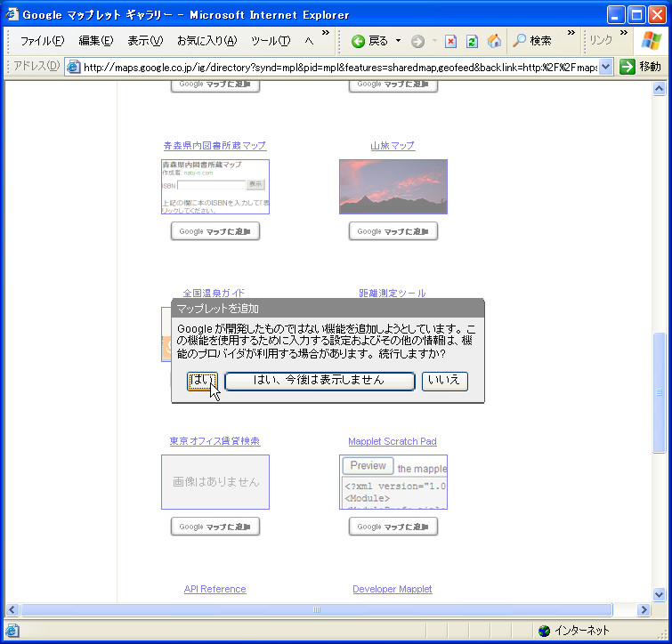Click the IE page icon in status bar

click(12, 631)
